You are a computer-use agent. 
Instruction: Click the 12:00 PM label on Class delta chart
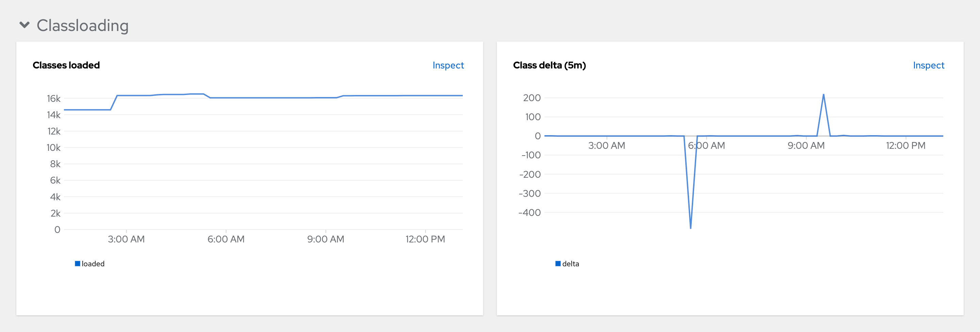[905, 145]
